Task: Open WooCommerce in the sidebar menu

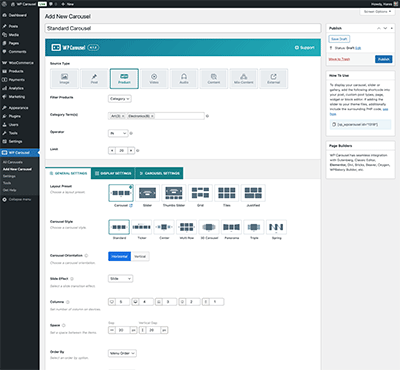Action: tap(20, 63)
